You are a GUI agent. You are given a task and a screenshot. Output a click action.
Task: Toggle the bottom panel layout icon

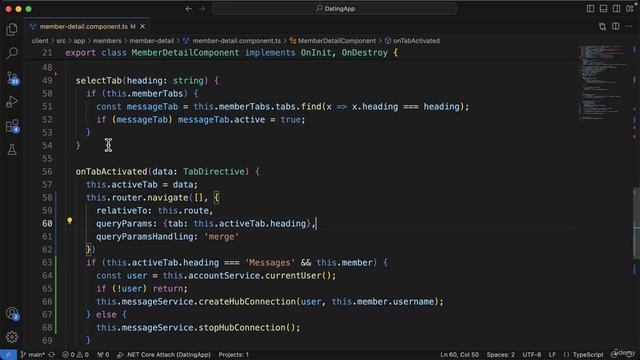point(603,9)
